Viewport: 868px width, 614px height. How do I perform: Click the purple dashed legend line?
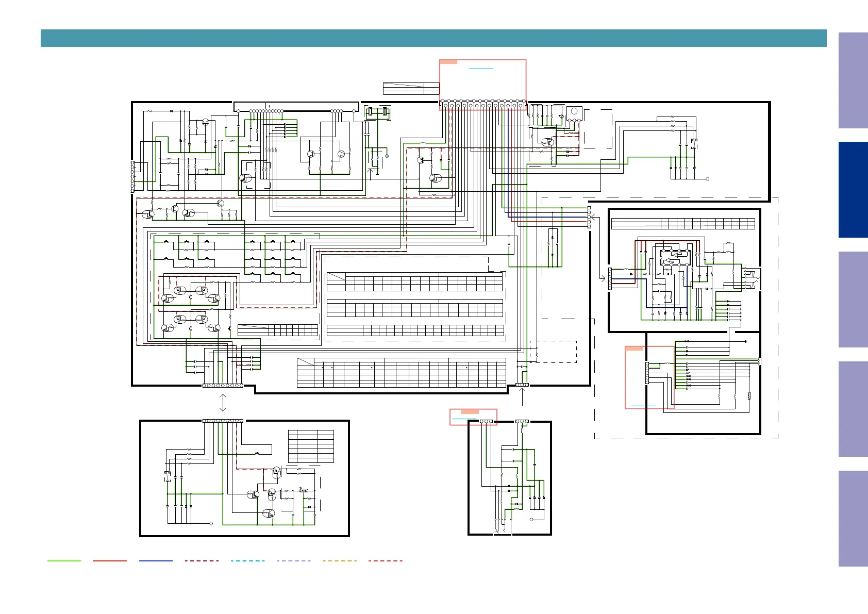[x=294, y=561]
